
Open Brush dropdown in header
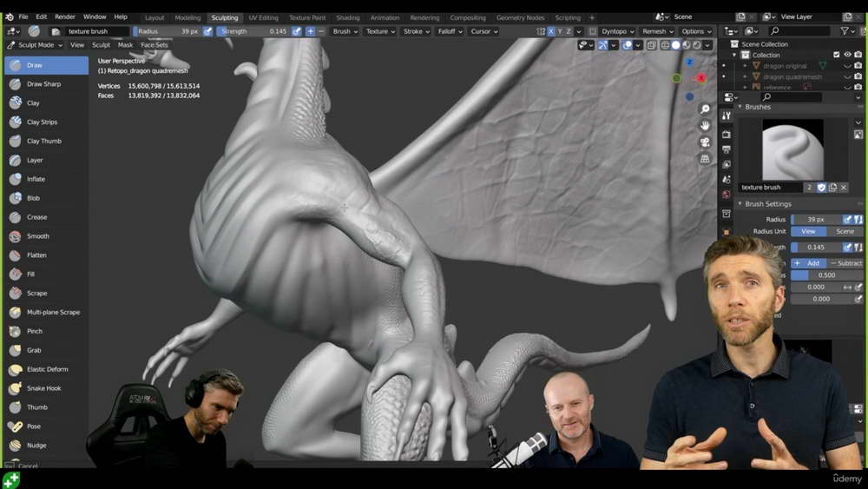pos(345,31)
